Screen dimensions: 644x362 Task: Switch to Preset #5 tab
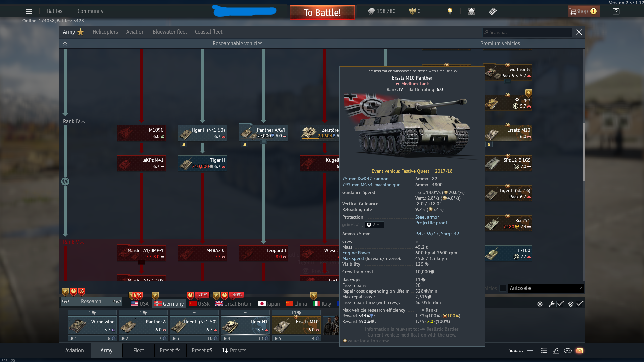tap(202, 351)
